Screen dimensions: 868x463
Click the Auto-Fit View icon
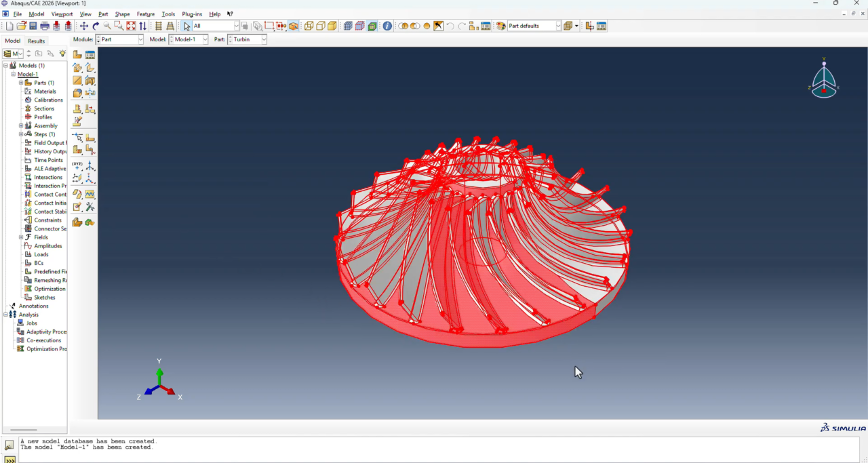coord(131,26)
